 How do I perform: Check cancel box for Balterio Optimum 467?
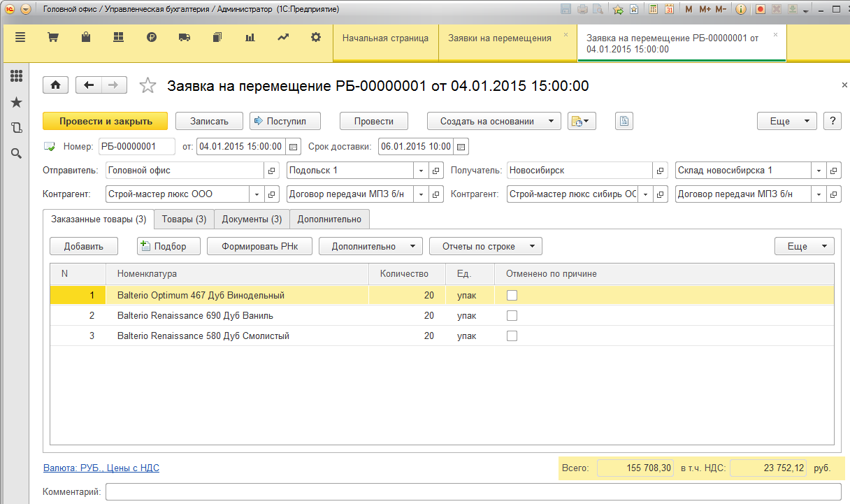512,295
